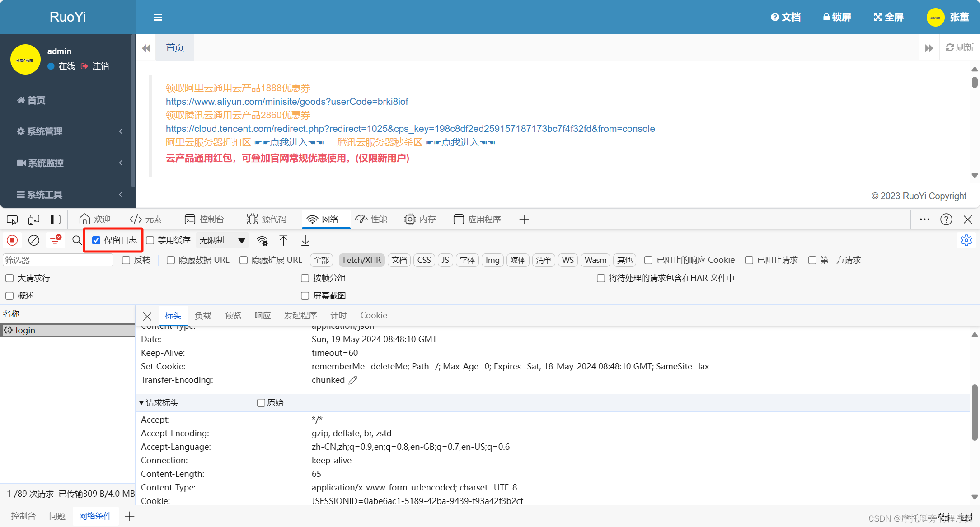Toggle RuoYi sidebar hamburger menu

(x=158, y=17)
